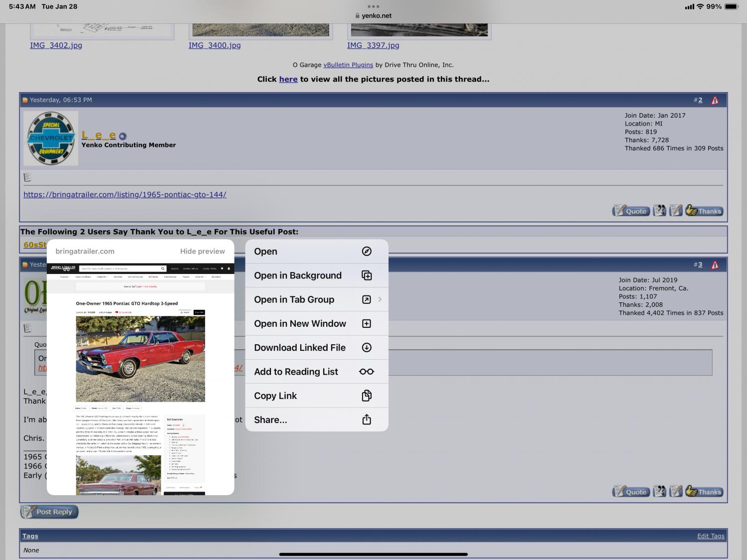The width and height of the screenshot is (747, 560).
Task: Quote post #3 with the Quote button
Action: click(x=630, y=492)
